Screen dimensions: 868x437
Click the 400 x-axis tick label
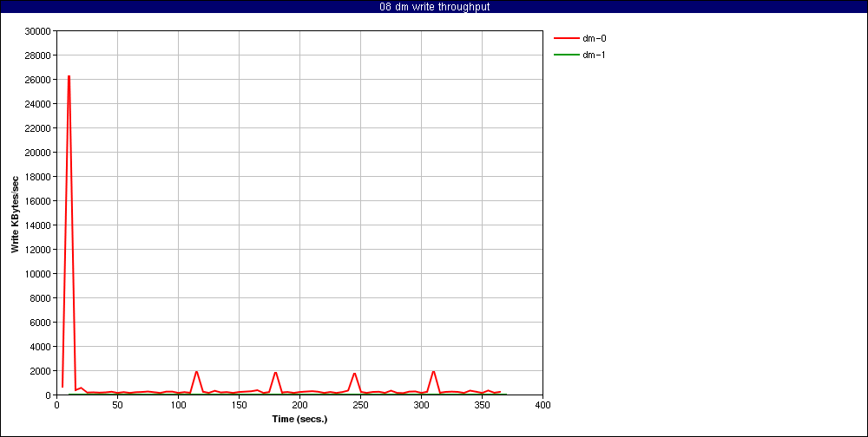point(542,405)
